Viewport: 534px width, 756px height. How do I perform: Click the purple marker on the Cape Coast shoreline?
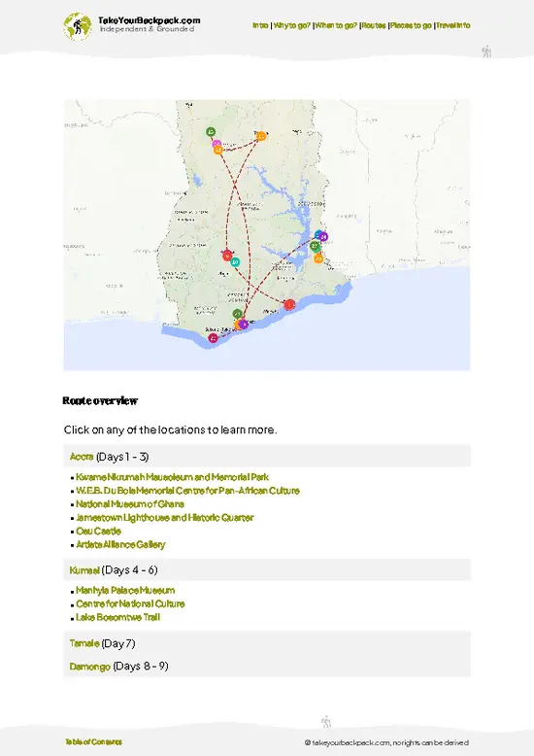[x=244, y=325]
